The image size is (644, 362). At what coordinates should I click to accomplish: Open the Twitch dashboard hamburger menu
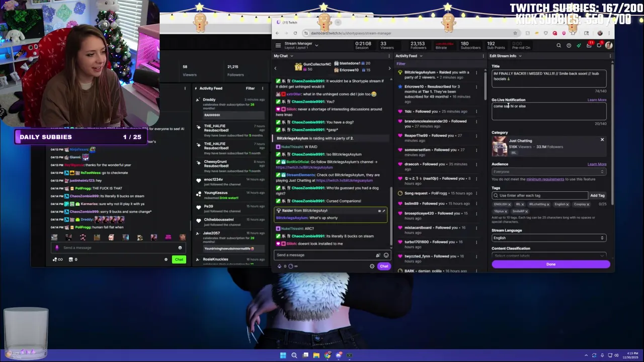pyautogui.click(x=278, y=45)
